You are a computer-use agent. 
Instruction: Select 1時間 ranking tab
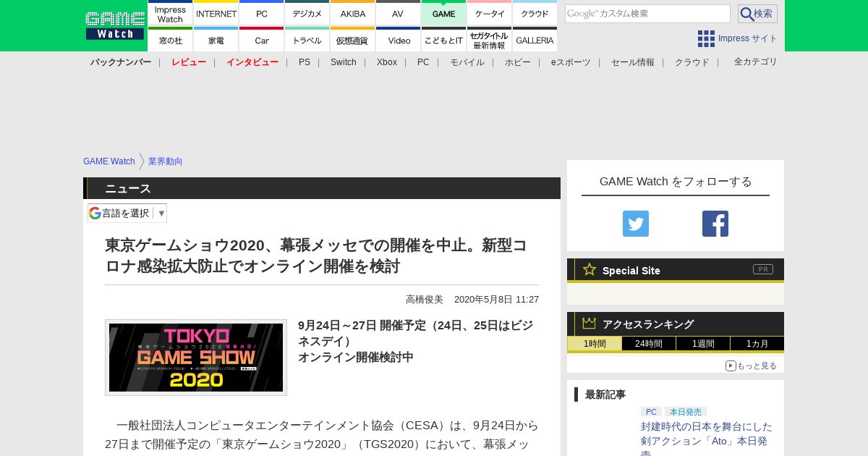coord(595,344)
